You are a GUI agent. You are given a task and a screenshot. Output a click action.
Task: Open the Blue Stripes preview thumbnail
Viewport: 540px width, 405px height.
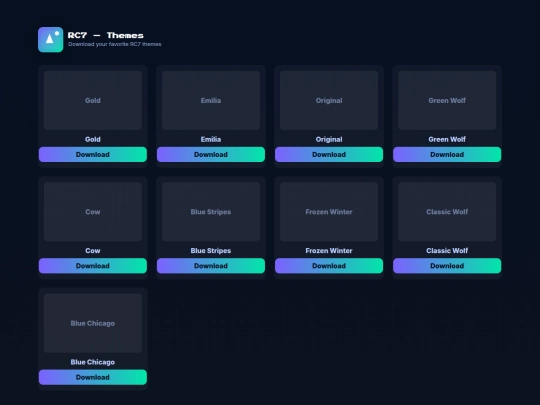tap(211, 211)
